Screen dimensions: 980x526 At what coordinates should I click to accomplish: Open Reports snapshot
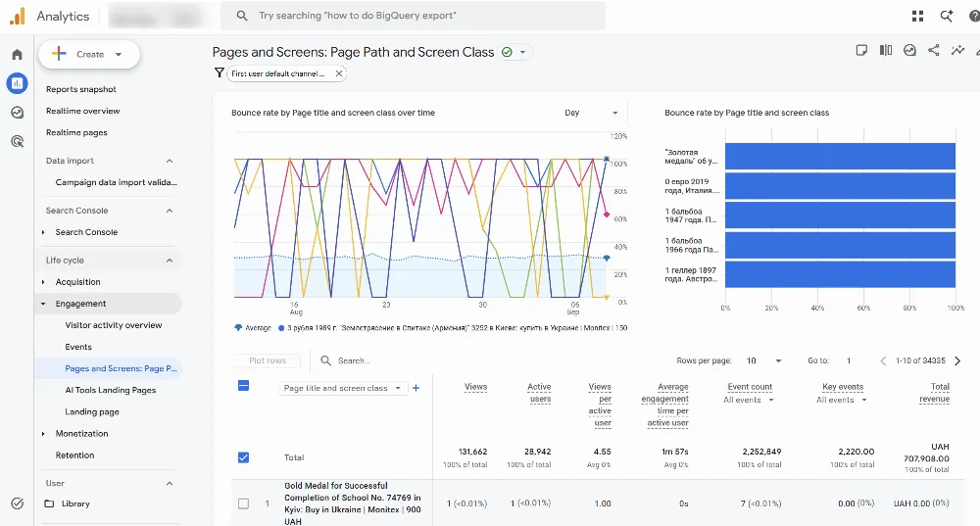coord(81,89)
